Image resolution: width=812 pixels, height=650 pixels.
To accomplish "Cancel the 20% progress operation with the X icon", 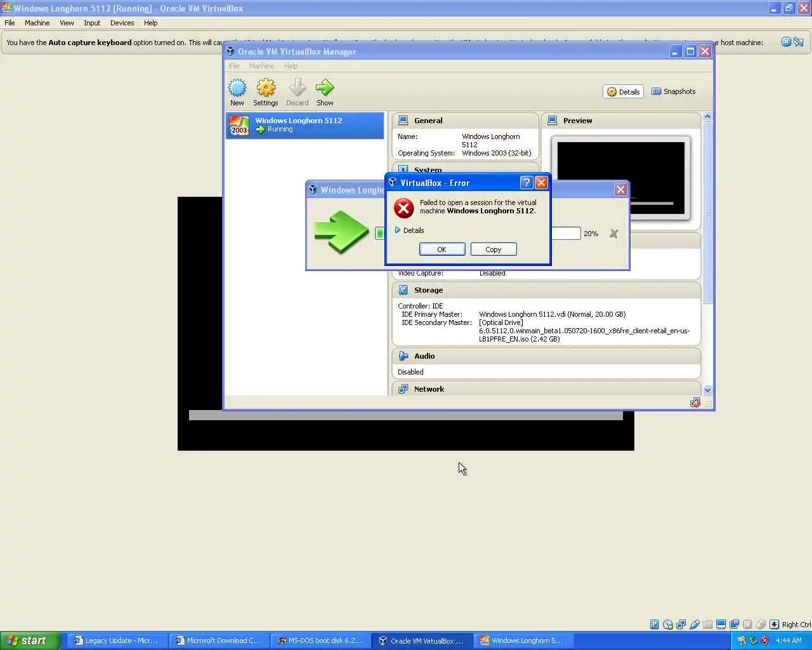I will [613, 234].
